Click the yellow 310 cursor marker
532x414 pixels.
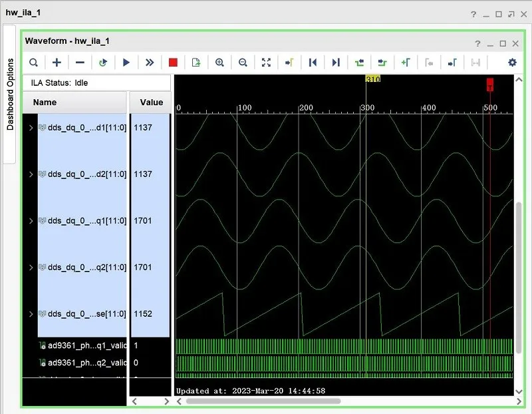tap(372, 79)
